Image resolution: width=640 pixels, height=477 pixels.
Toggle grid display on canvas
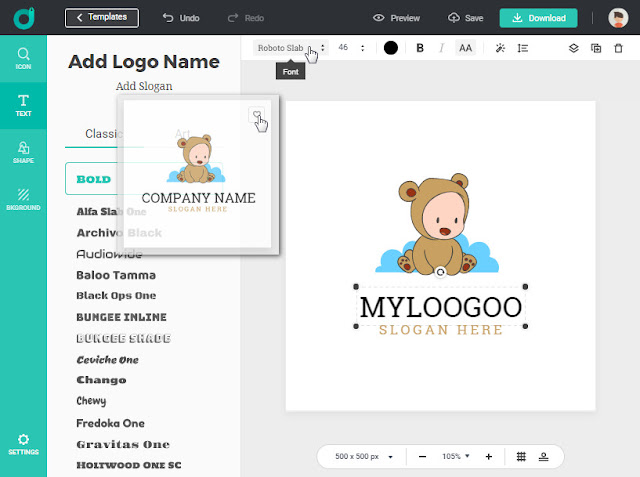click(x=521, y=456)
